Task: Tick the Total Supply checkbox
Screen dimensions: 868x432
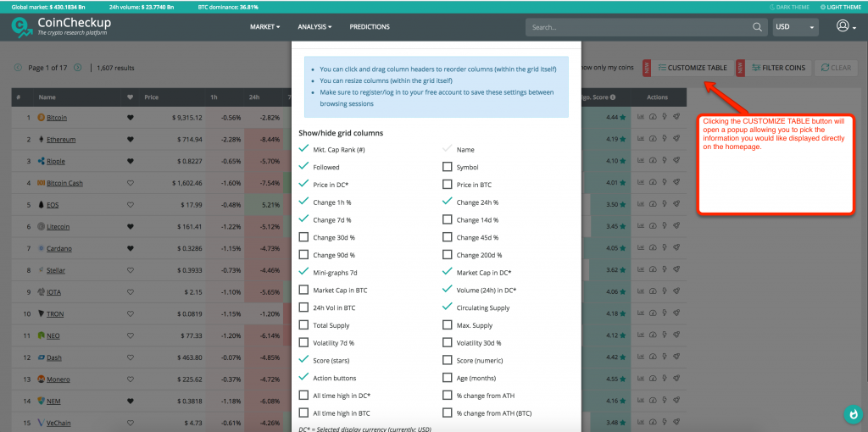Action: (304, 325)
